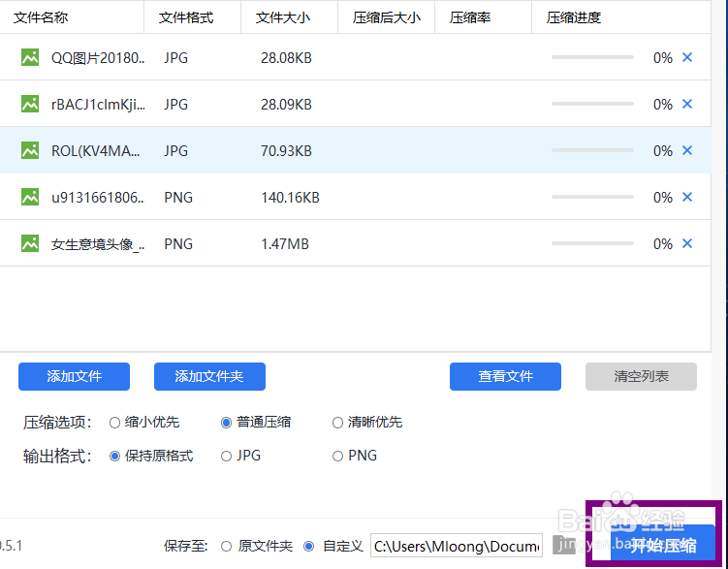Click image icon of QQ图片20180.. file
This screenshot has width=728, height=569.
click(x=30, y=57)
